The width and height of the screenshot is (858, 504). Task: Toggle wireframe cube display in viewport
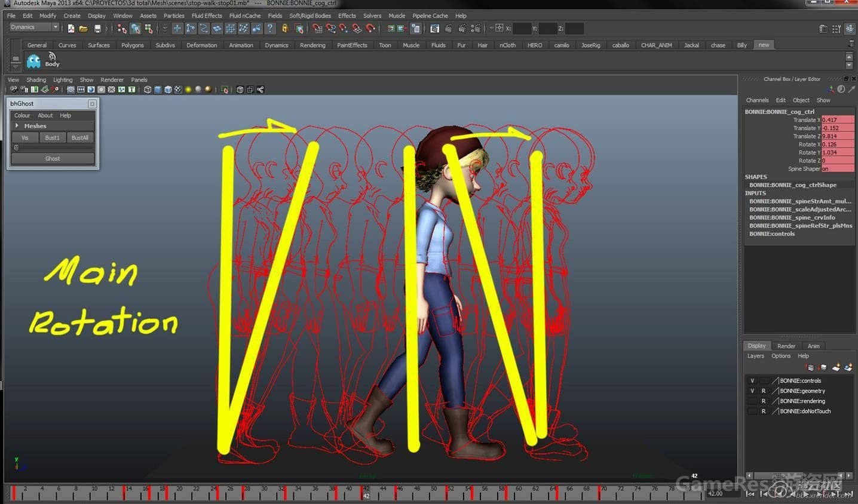[148, 90]
